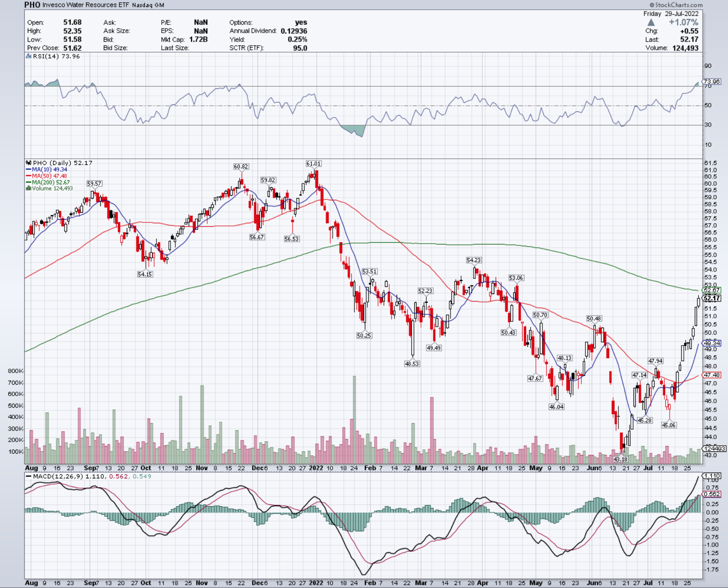The height and width of the screenshot is (588, 728).
Task: Click the MA(10) blue legend line marker
Action: pyautogui.click(x=29, y=170)
